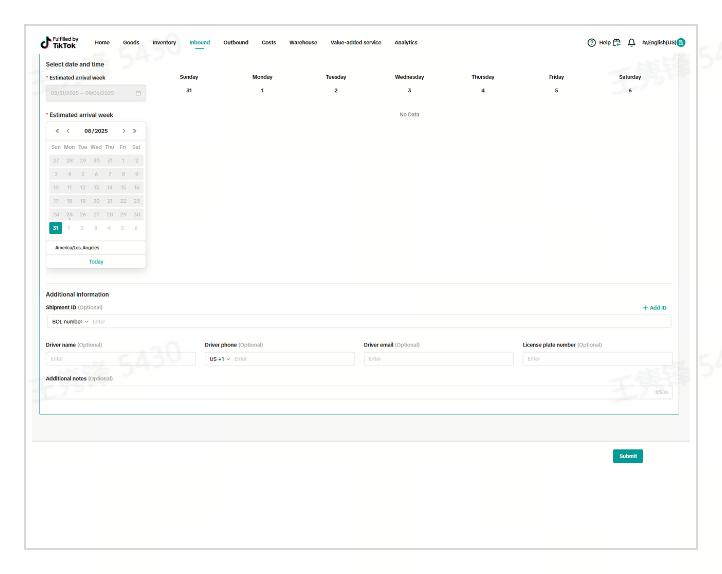Go to next year in date picker

(134, 131)
